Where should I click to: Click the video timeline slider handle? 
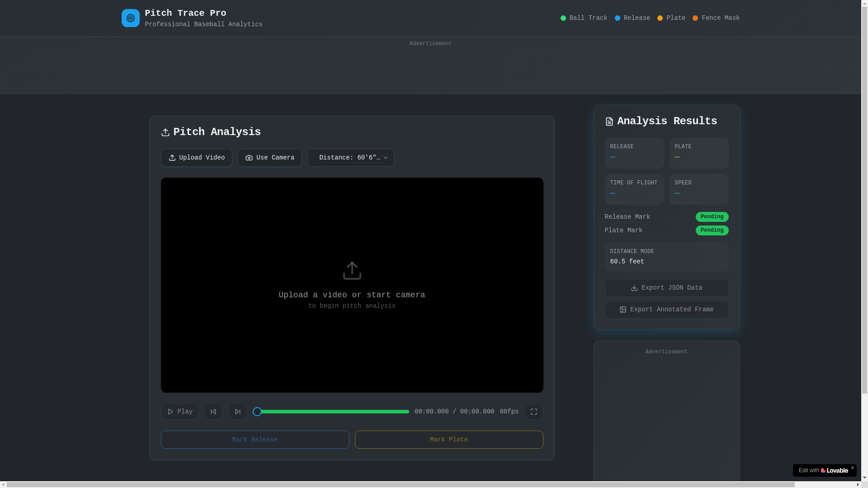257,412
